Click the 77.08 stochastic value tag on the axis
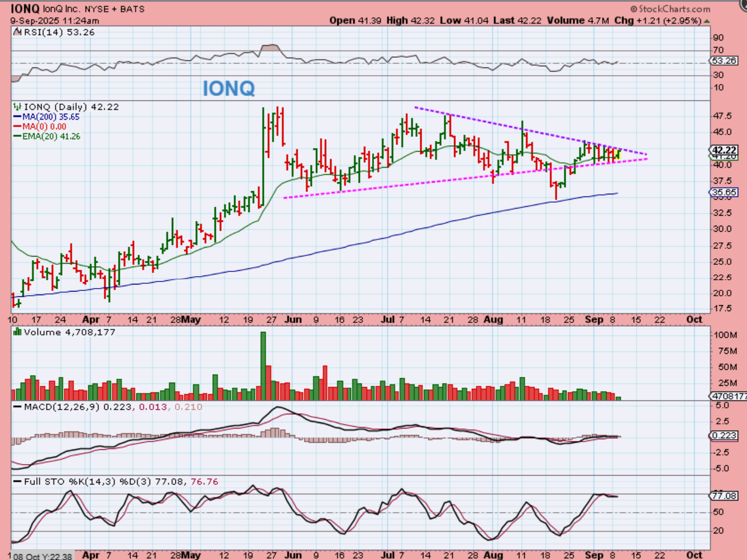This screenshot has height=560, width=747. pos(724,495)
